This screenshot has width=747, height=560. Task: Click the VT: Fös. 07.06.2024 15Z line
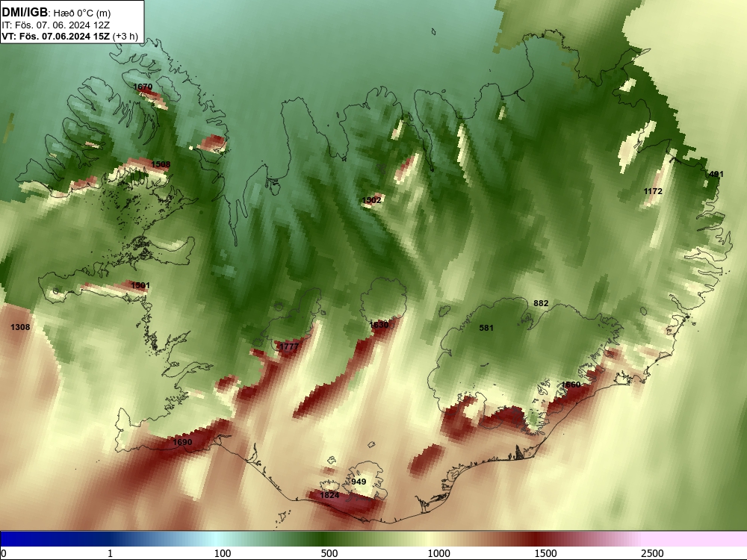point(70,36)
